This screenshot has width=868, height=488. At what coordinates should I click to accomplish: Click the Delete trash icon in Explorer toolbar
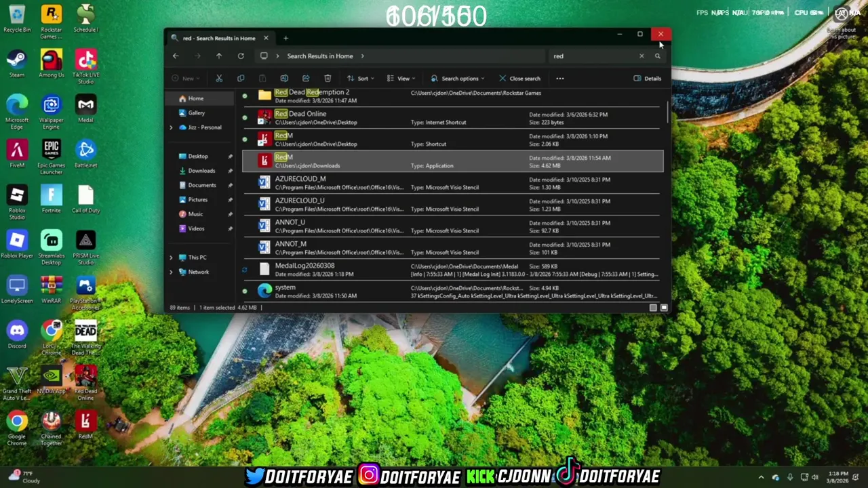[x=328, y=79]
